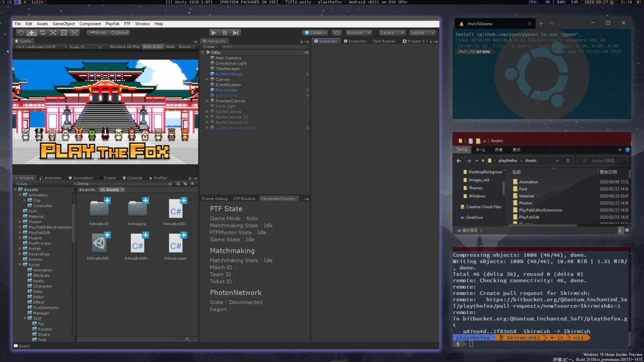
Task: Select the Rect Transform tool
Action: point(64,33)
